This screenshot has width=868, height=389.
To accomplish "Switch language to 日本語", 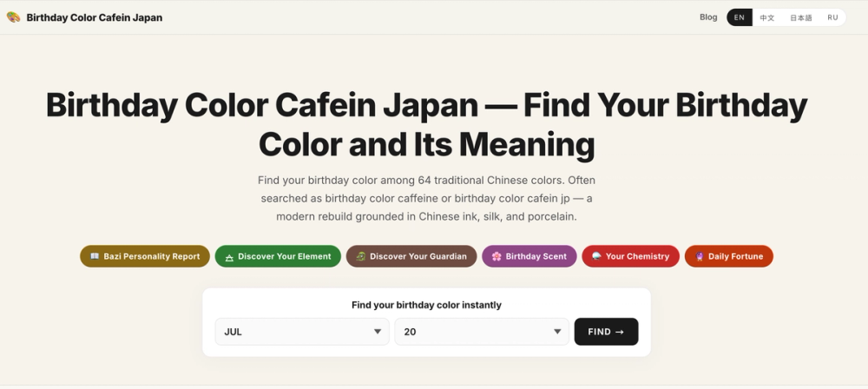I will point(800,17).
